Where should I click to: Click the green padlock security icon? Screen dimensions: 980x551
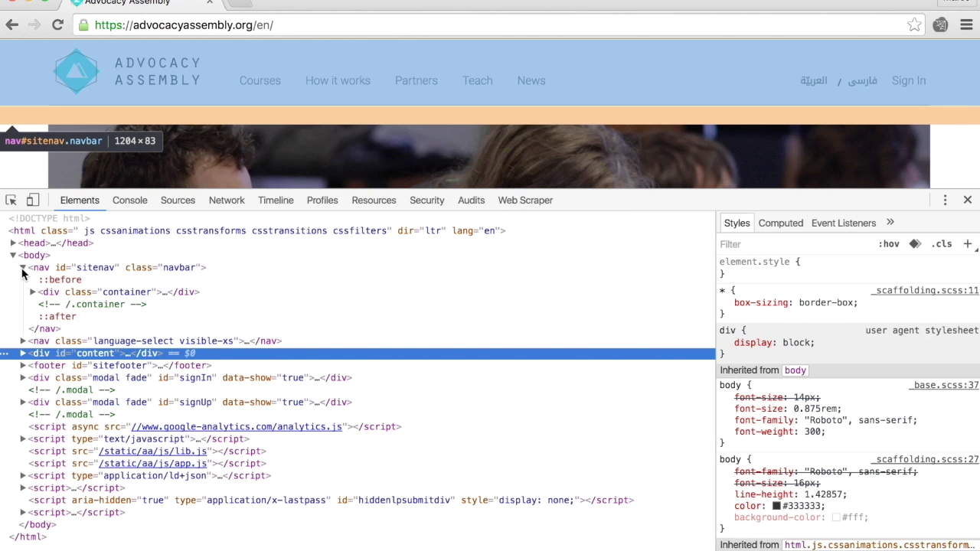(83, 25)
